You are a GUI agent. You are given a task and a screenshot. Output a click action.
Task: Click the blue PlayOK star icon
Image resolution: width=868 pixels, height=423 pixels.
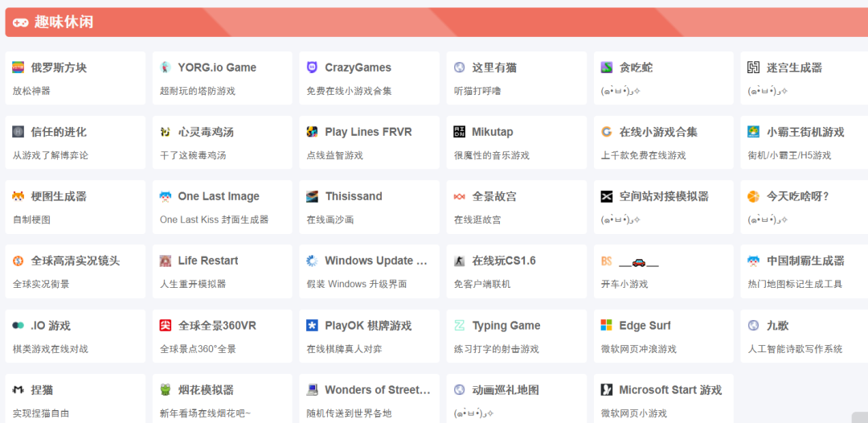pyautogui.click(x=312, y=326)
